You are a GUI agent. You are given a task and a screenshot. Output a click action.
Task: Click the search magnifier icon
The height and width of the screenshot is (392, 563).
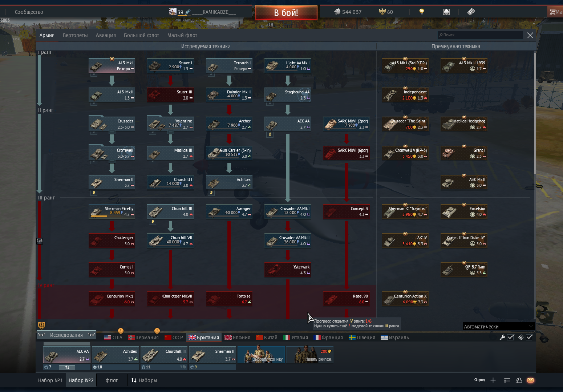[x=441, y=35]
